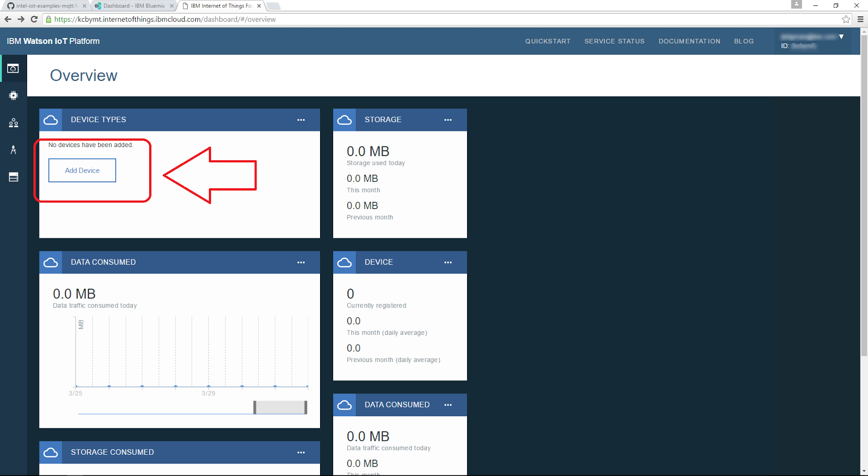The image size is (868, 476).
Task: Open options menu on DATA CONSUMED chart card
Action: pyautogui.click(x=301, y=263)
